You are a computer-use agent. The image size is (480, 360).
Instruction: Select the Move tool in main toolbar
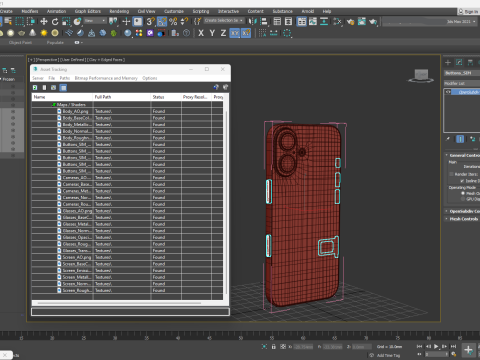coord(44,22)
